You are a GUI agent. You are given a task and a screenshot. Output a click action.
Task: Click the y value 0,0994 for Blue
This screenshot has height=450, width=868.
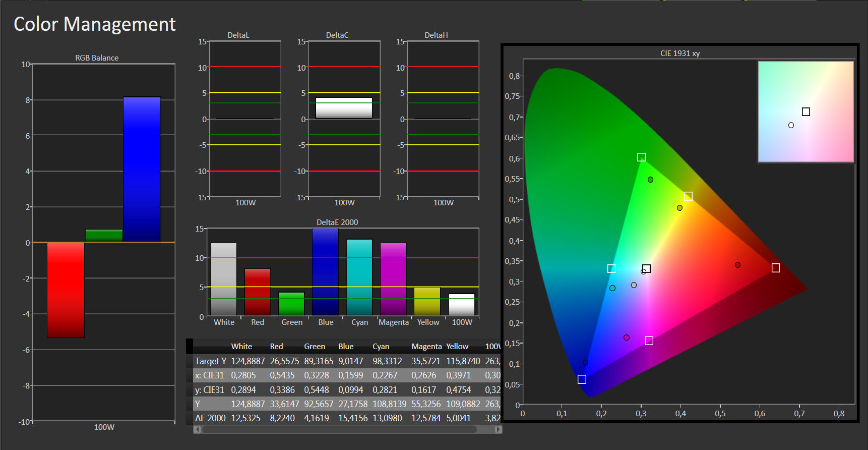[x=351, y=390]
